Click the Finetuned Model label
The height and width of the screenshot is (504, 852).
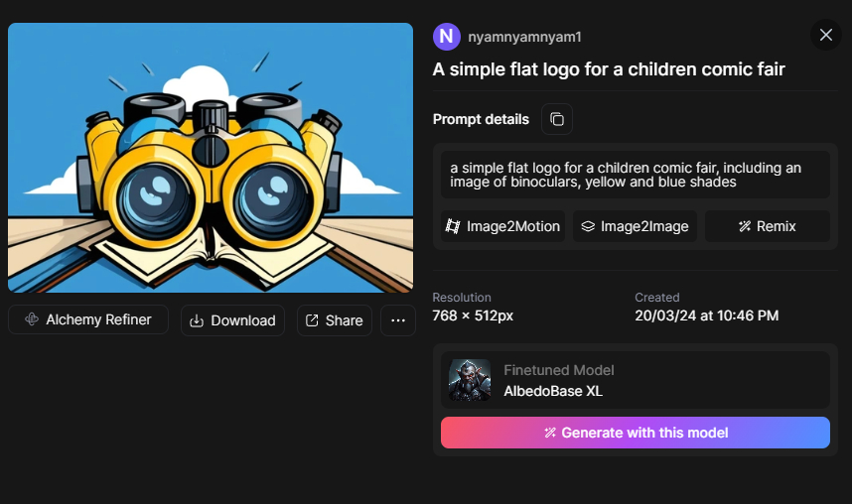pyautogui.click(x=559, y=370)
